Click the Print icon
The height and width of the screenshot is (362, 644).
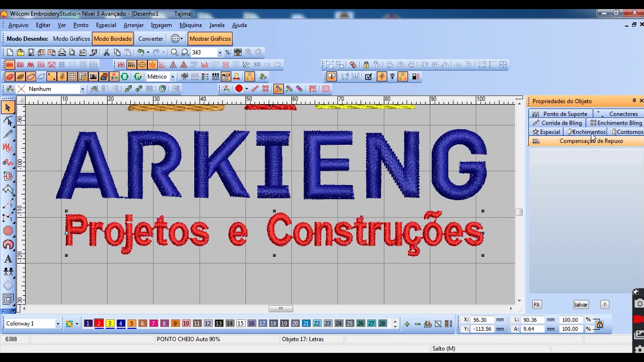62,52
